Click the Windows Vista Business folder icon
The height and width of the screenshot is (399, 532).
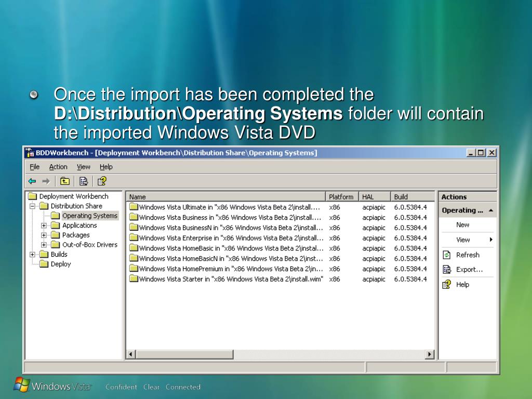(x=134, y=217)
